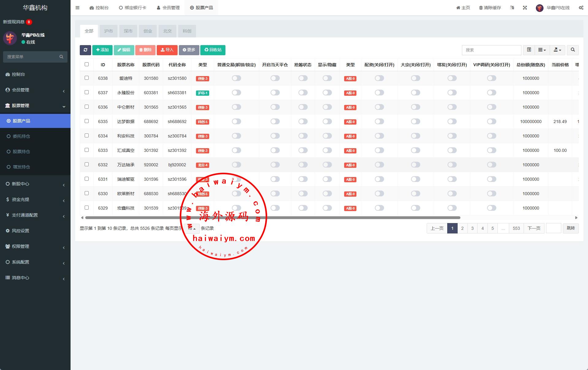This screenshot has width=588, height=370.
Task: Open the settings gears icon at top right
Action: pyautogui.click(x=581, y=8)
